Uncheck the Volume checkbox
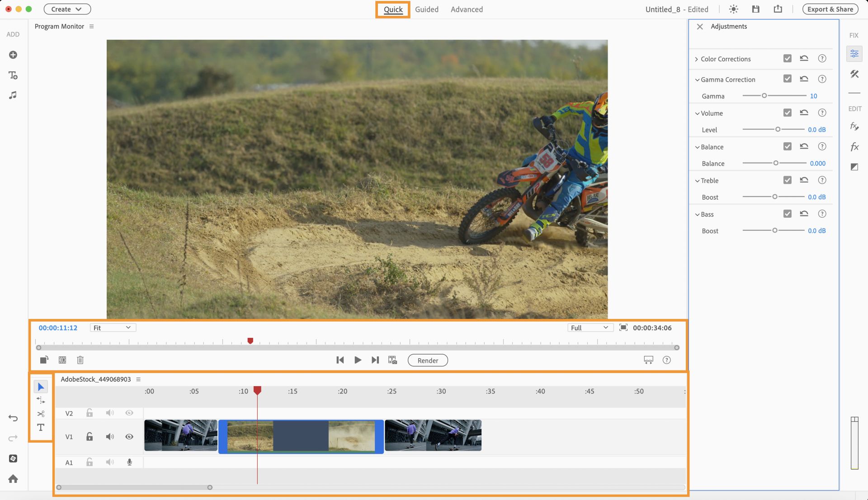 (x=787, y=112)
